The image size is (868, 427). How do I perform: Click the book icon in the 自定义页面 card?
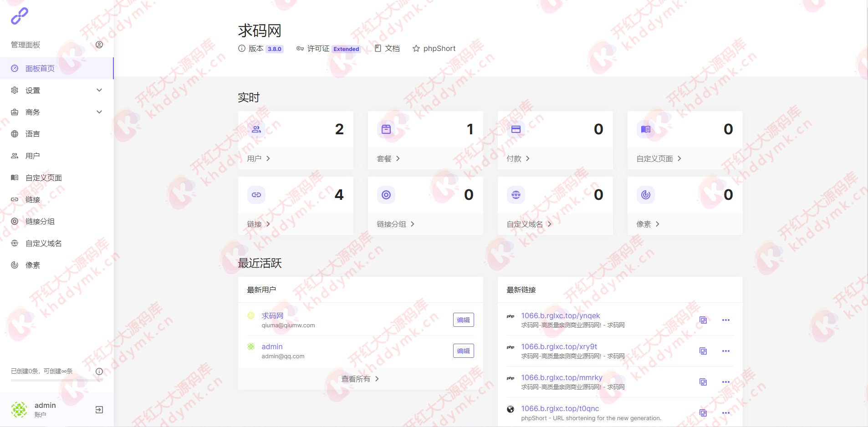click(x=646, y=129)
